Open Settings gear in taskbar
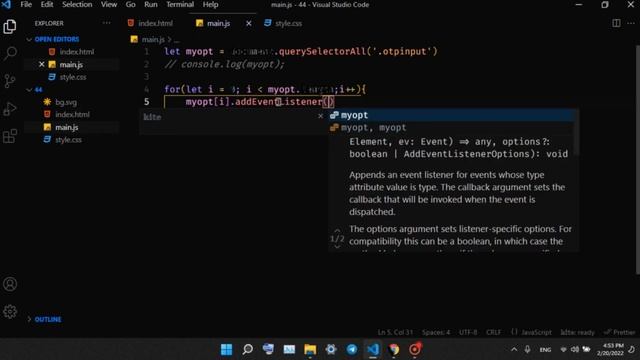The image size is (640, 360). [x=331, y=349]
